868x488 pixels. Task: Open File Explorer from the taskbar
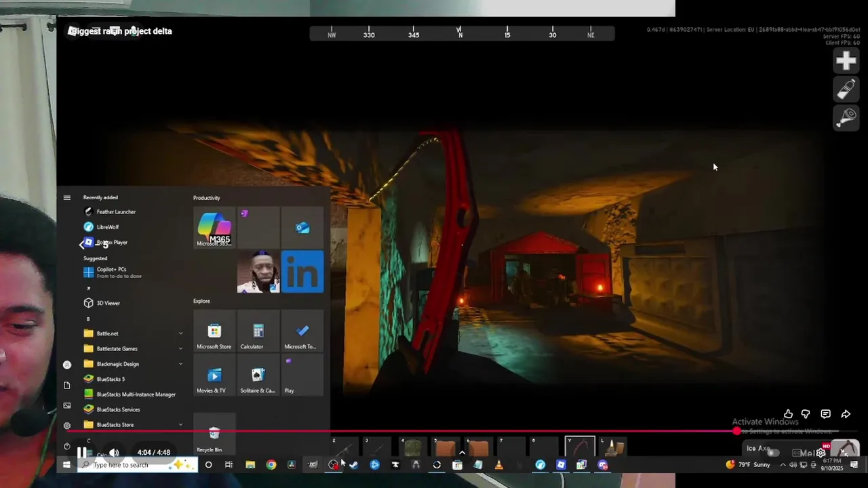pos(250,465)
